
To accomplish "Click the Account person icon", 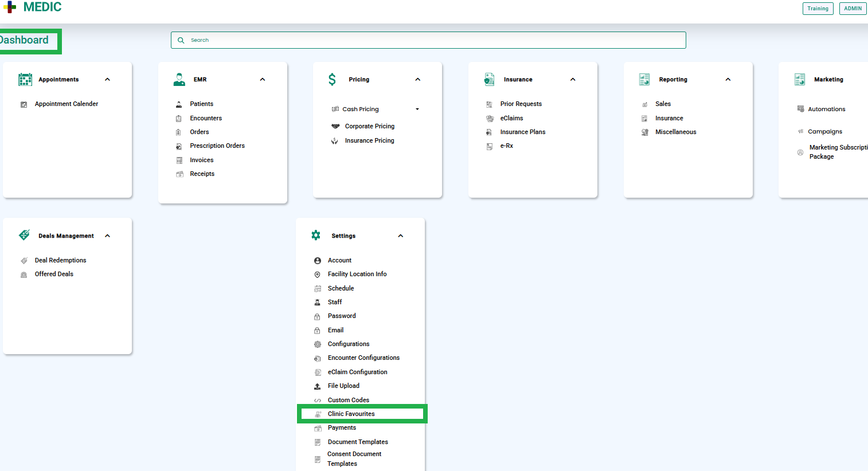I will click(x=318, y=261).
